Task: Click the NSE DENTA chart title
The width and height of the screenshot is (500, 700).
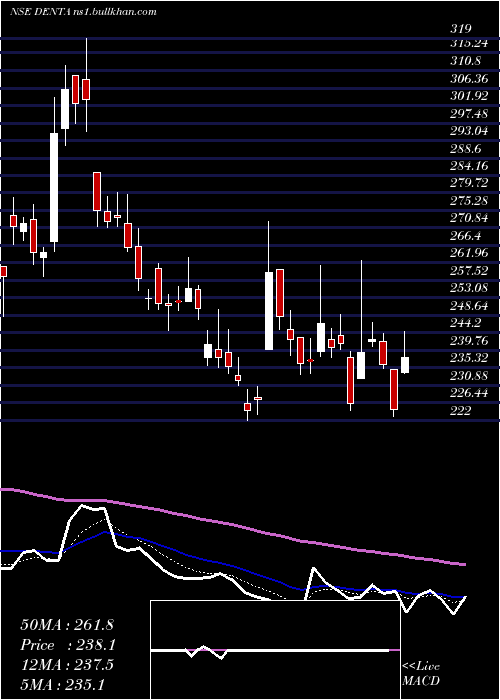Action: click(83, 12)
